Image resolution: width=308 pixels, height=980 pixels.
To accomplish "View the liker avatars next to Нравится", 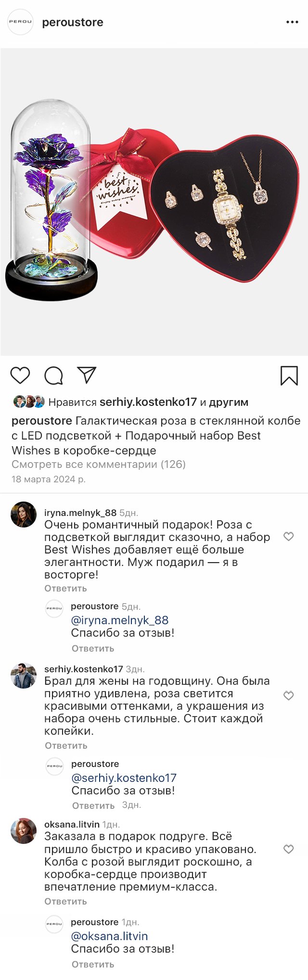I will click(x=29, y=402).
